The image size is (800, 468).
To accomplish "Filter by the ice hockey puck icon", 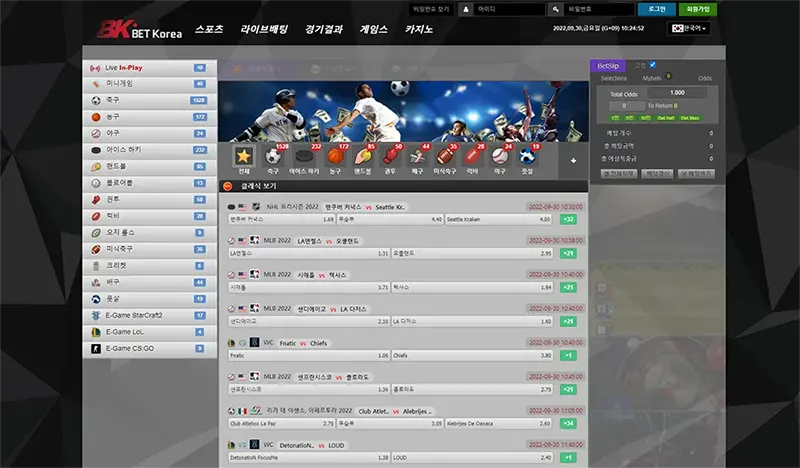I will point(305,156).
